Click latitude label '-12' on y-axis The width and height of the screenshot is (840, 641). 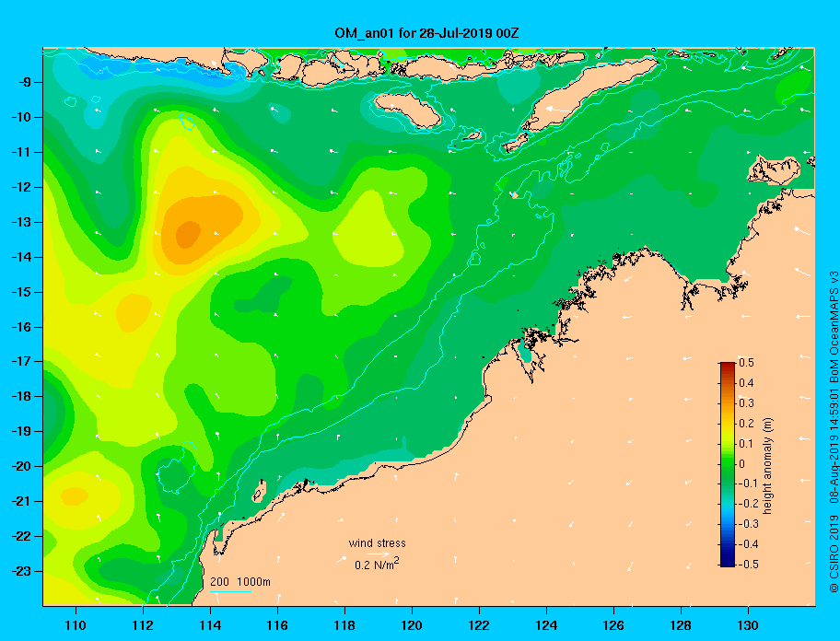tap(21, 187)
